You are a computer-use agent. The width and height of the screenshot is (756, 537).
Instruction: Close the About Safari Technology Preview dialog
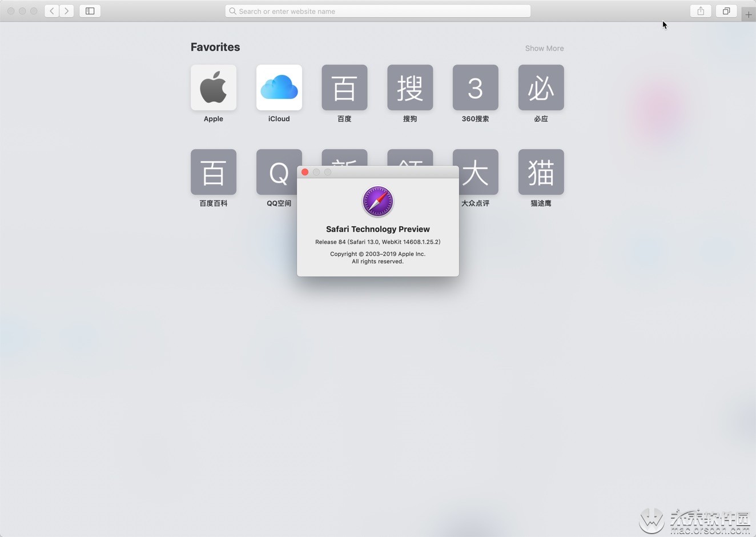305,172
